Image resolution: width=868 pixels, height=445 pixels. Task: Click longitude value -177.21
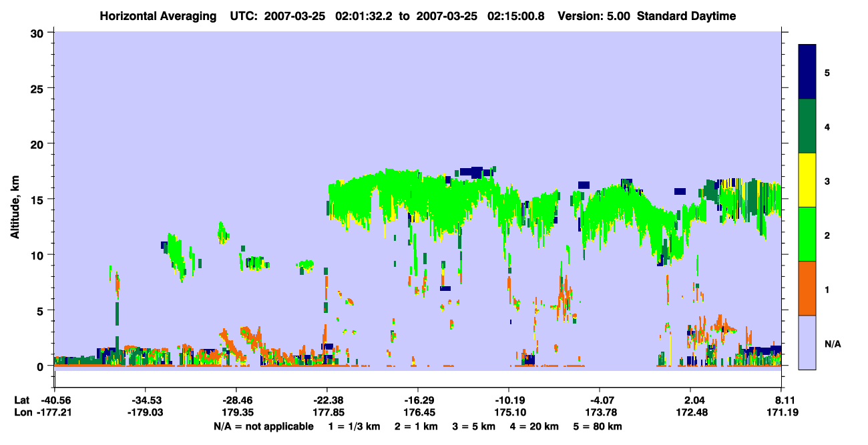coord(54,412)
